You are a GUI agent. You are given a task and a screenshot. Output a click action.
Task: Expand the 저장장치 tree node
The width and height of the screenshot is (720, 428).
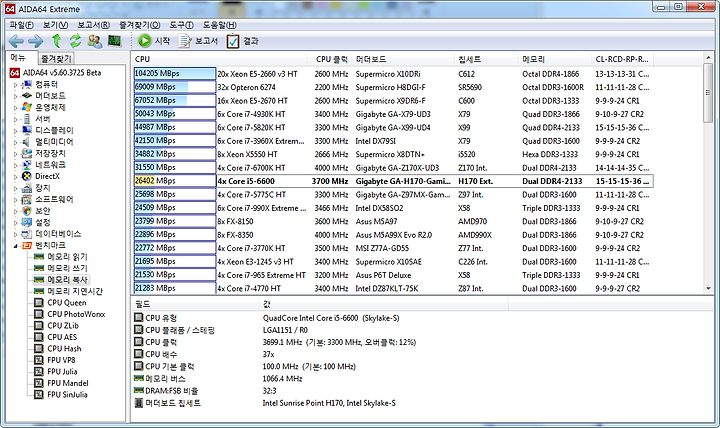(15, 154)
